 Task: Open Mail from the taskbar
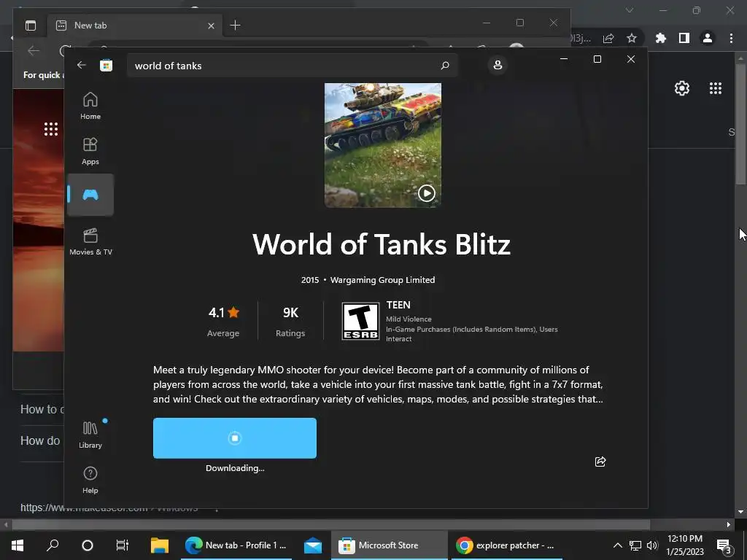tap(313, 545)
